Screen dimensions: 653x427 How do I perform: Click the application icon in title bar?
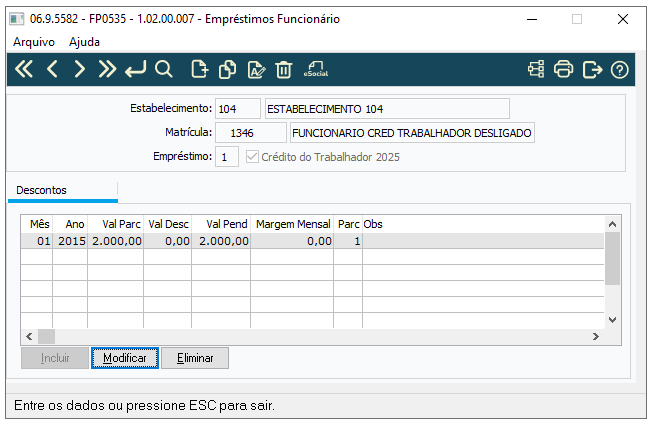(x=17, y=19)
